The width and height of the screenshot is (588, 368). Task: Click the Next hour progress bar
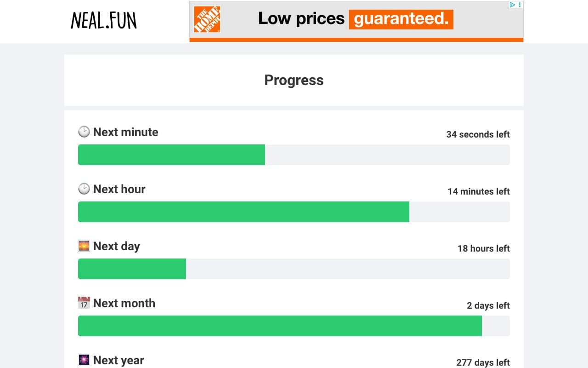pyautogui.click(x=294, y=212)
